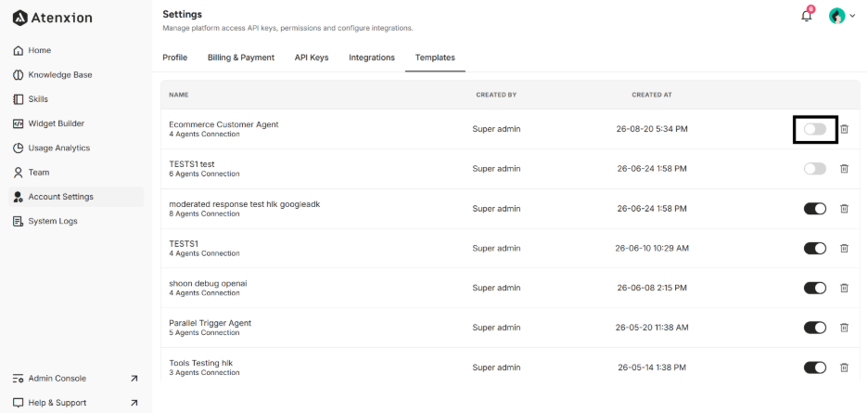Click the Help & Support external arrow
868x413 pixels.
[134, 403]
